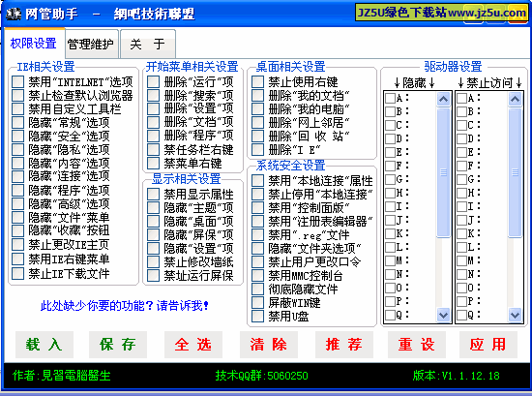Click the 清 除 button

(269, 345)
